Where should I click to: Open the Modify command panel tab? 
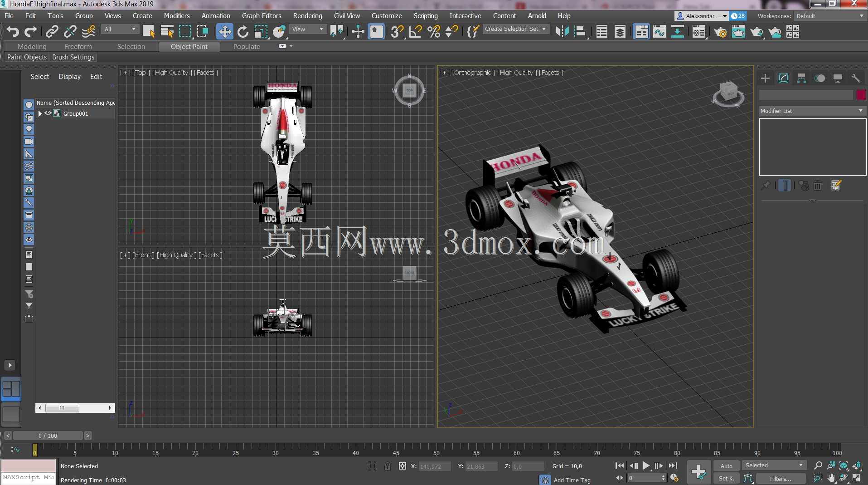(783, 78)
